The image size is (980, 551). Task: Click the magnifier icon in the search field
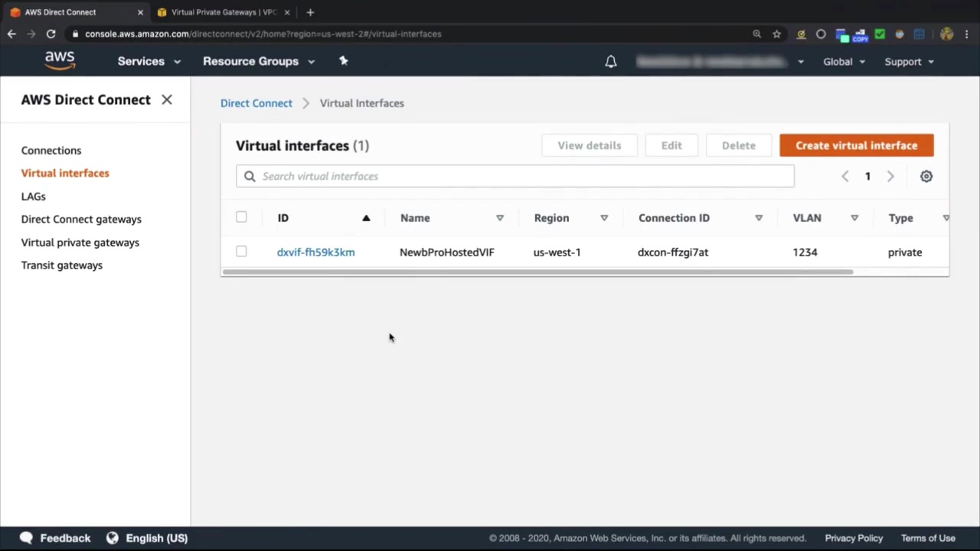(x=250, y=176)
